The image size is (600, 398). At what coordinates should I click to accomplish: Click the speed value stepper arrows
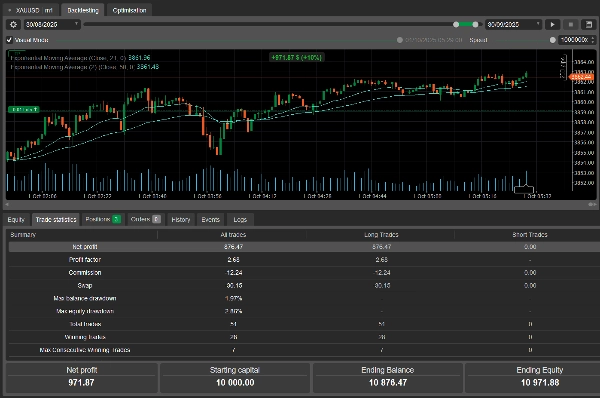(x=593, y=40)
